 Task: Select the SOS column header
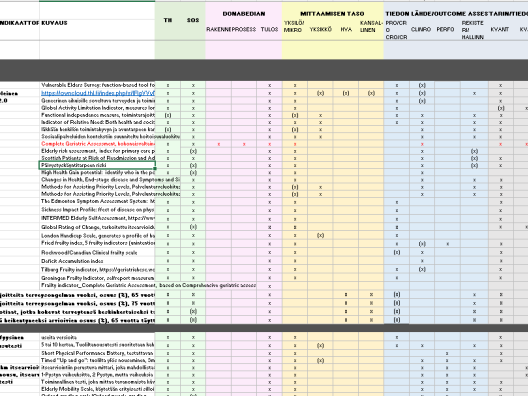pos(193,20)
